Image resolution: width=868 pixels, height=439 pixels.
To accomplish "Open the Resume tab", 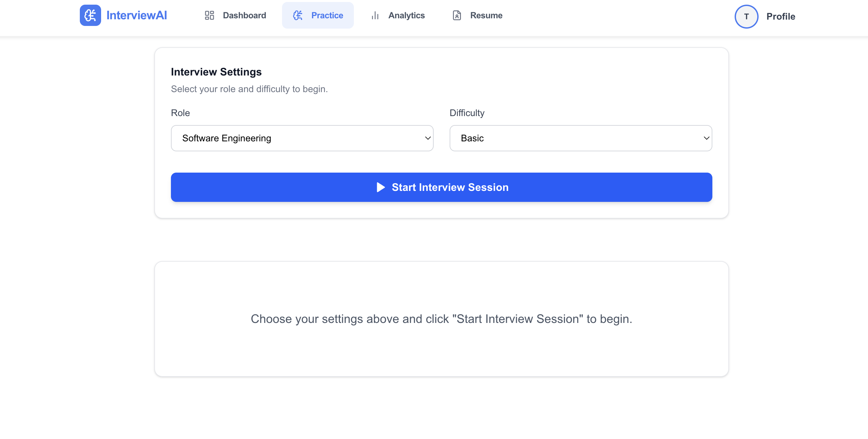I will (486, 16).
